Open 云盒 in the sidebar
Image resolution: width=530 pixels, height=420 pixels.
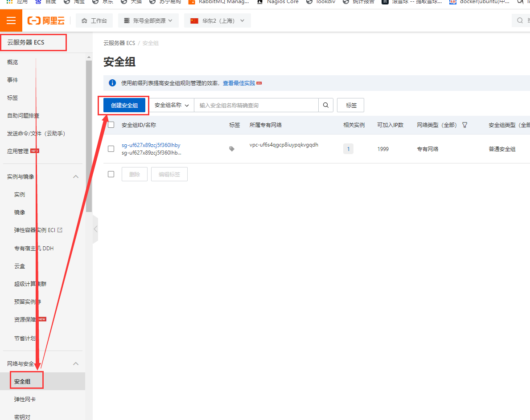point(20,266)
